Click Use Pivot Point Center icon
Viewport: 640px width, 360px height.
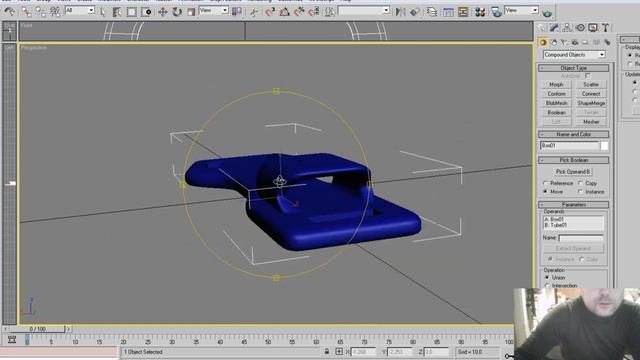[237, 11]
